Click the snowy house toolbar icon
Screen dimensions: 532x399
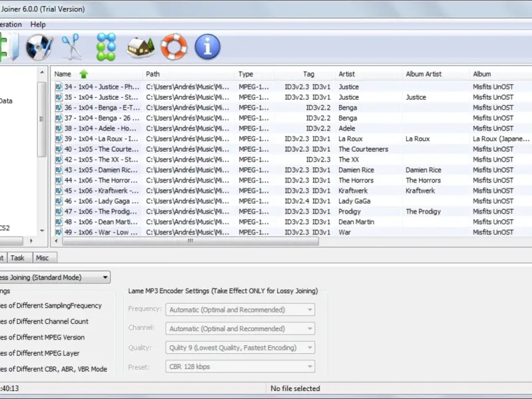point(140,47)
